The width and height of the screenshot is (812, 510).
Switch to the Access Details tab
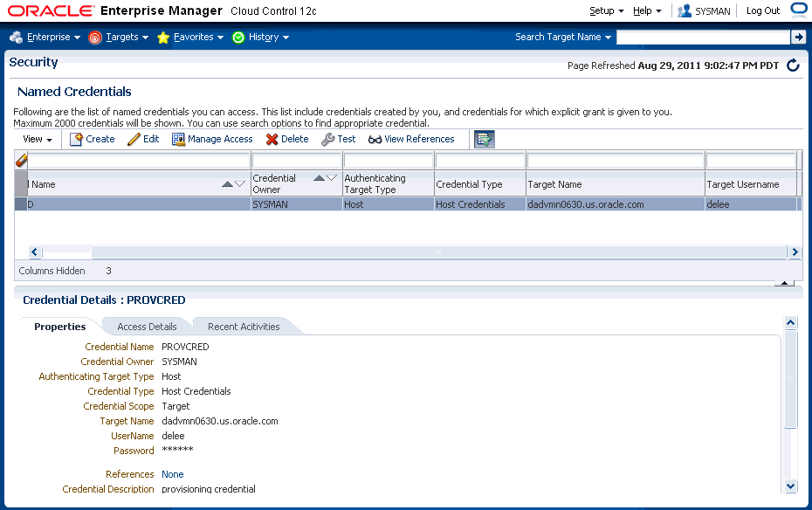click(x=147, y=327)
